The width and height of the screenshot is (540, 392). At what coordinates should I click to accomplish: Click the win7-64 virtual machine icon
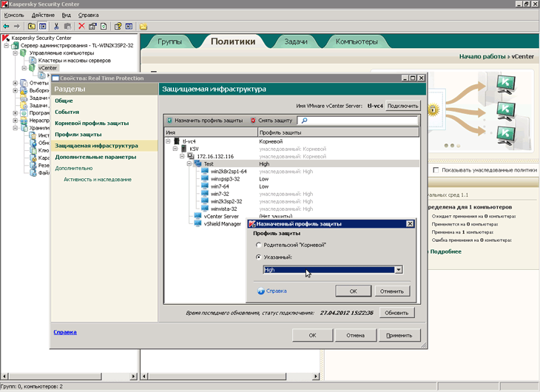(205, 186)
